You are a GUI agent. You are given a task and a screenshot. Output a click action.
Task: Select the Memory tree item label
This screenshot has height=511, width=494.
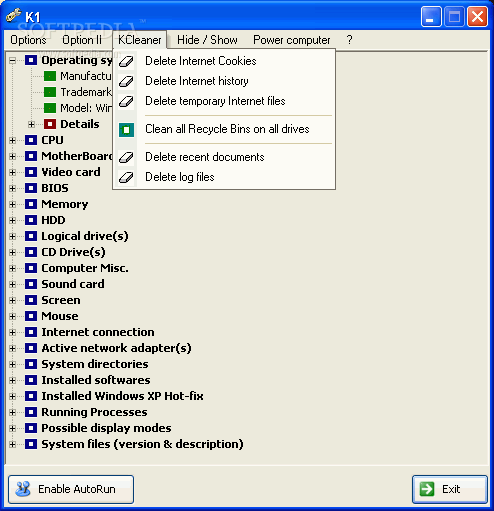65,204
